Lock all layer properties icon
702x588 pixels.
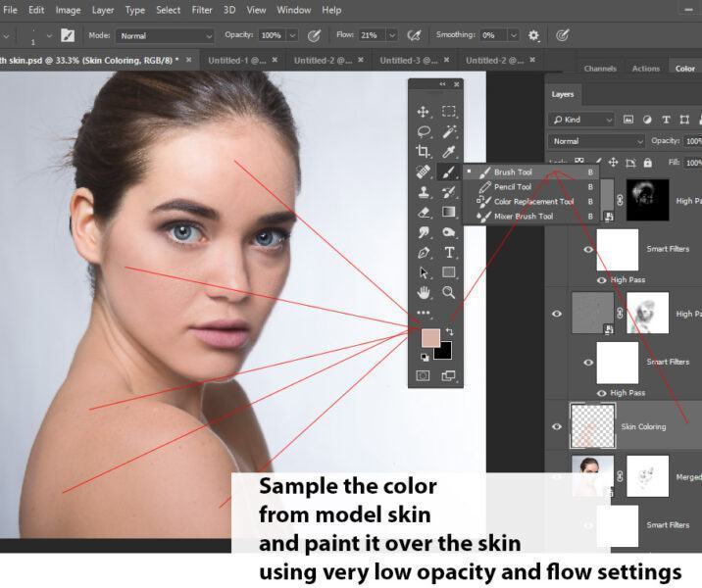(x=647, y=163)
